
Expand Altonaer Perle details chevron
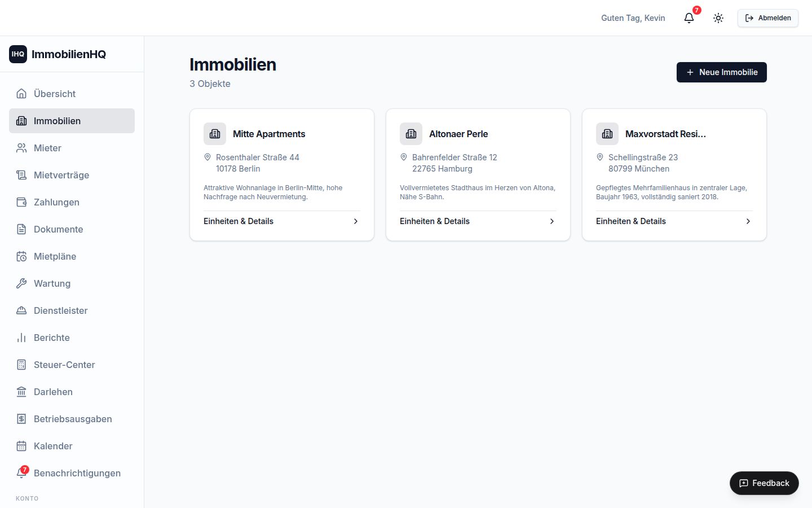point(552,221)
